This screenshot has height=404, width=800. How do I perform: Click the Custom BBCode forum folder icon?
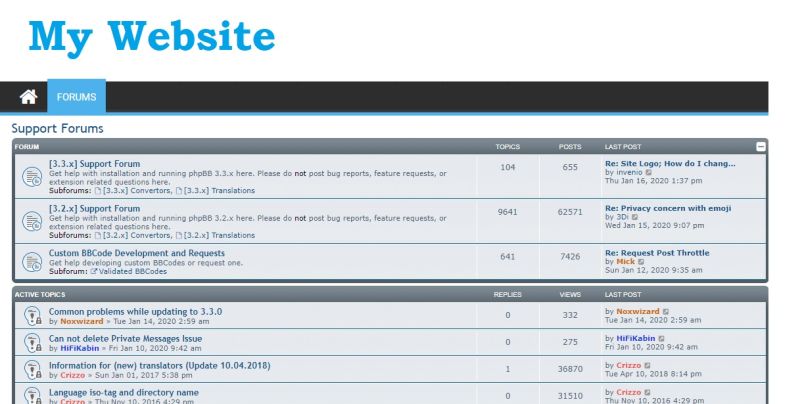point(32,262)
